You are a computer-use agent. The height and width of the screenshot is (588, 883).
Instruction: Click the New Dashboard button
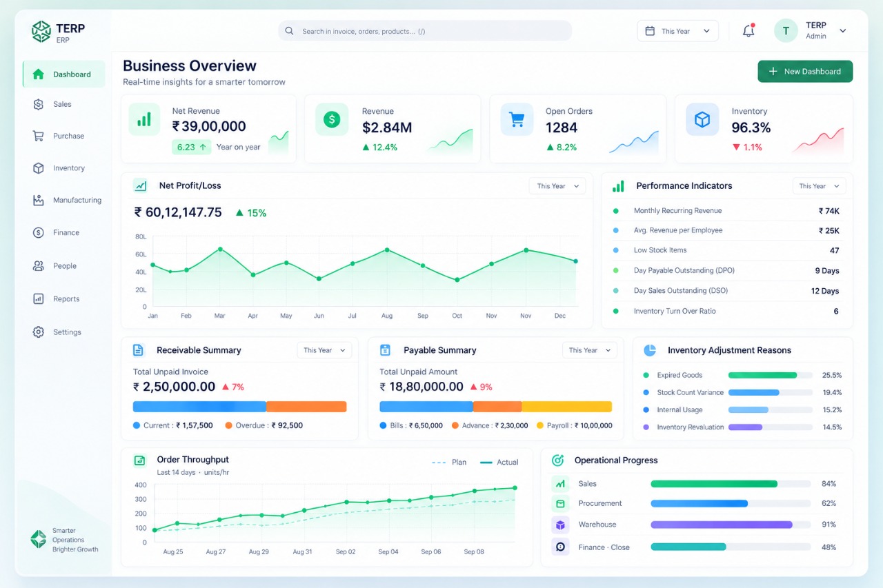pos(805,72)
